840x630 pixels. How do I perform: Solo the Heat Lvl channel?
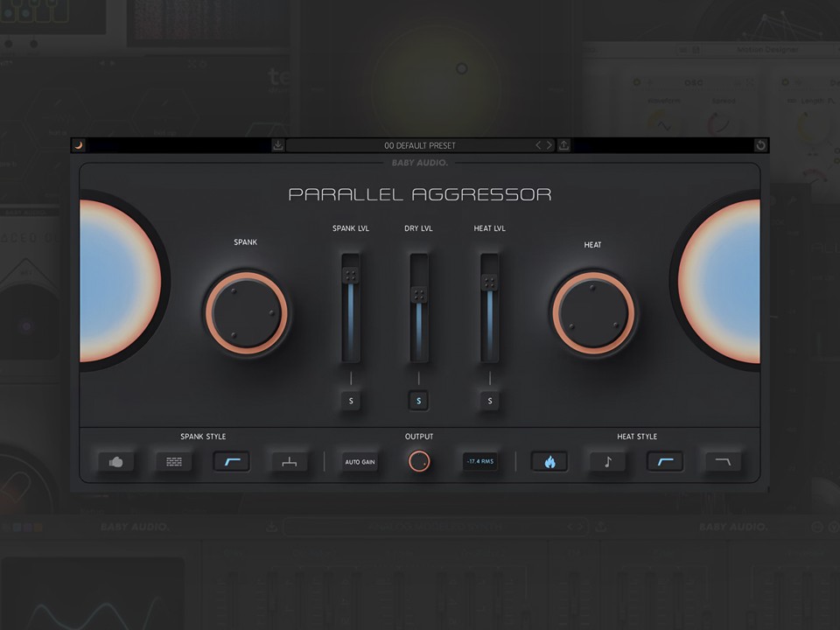point(490,401)
